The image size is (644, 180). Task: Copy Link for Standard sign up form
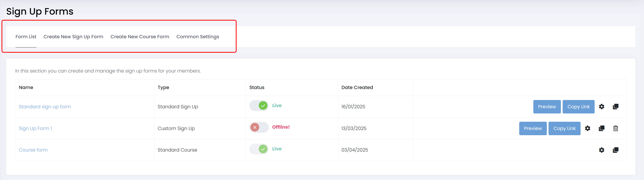[x=578, y=107]
